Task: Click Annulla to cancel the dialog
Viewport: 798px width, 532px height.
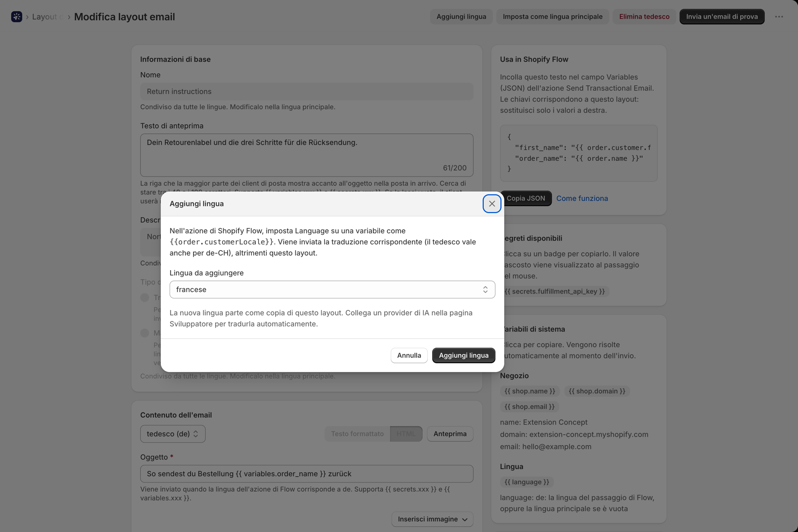Action: (409, 355)
